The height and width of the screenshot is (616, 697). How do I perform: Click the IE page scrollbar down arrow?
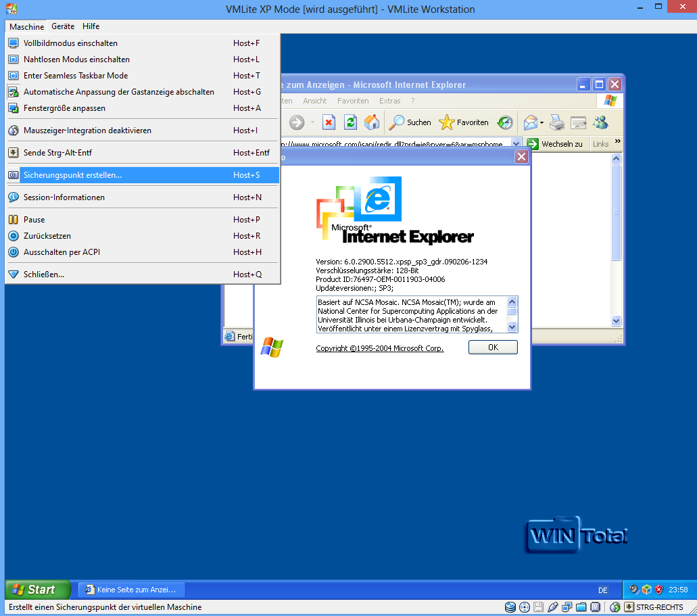pyautogui.click(x=616, y=321)
